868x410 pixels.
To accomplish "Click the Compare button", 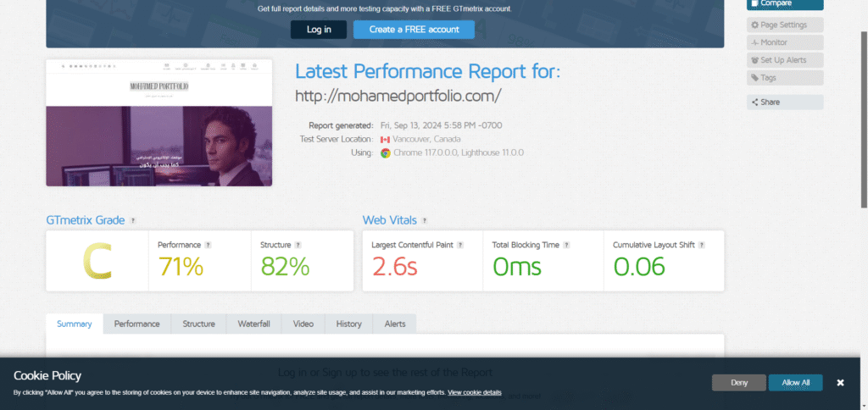I will 784,4.
